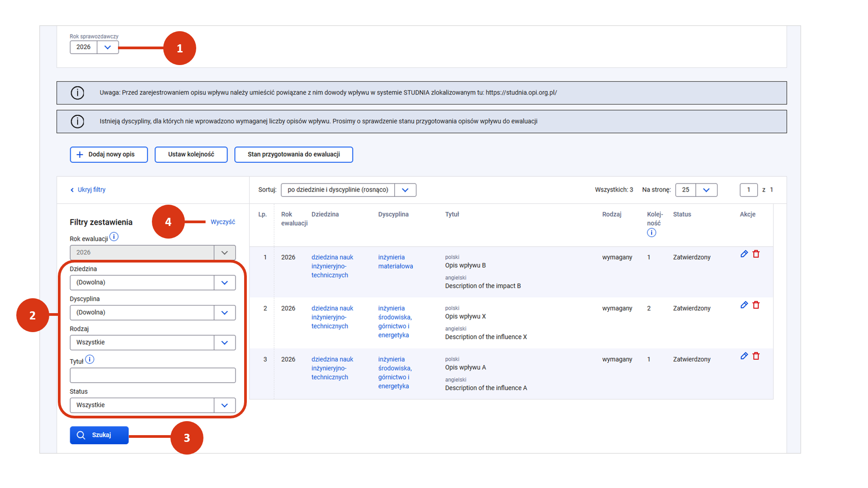
Task: Delete the Opis wpływu B row
Action: click(756, 254)
